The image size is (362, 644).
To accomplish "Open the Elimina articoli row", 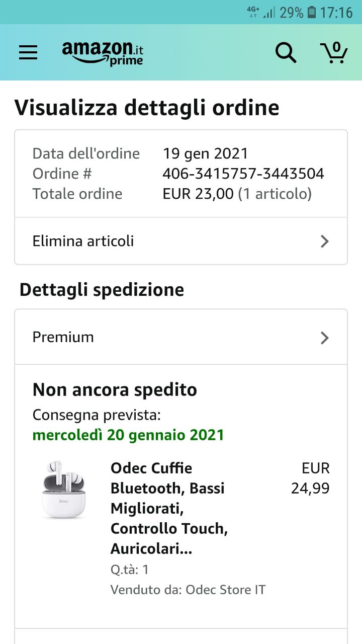I will tap(151, 241).
